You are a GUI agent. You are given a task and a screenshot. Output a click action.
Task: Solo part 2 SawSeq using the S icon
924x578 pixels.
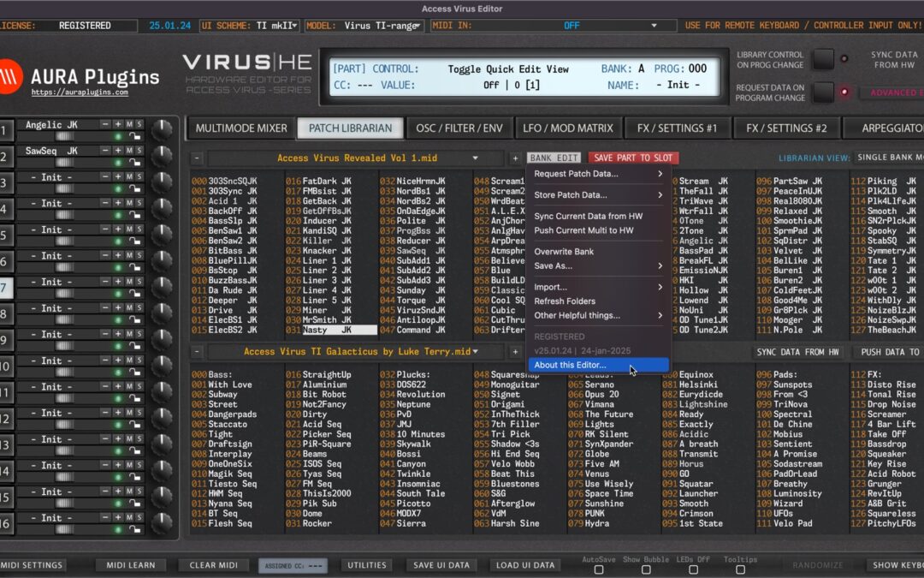(139, 151)
